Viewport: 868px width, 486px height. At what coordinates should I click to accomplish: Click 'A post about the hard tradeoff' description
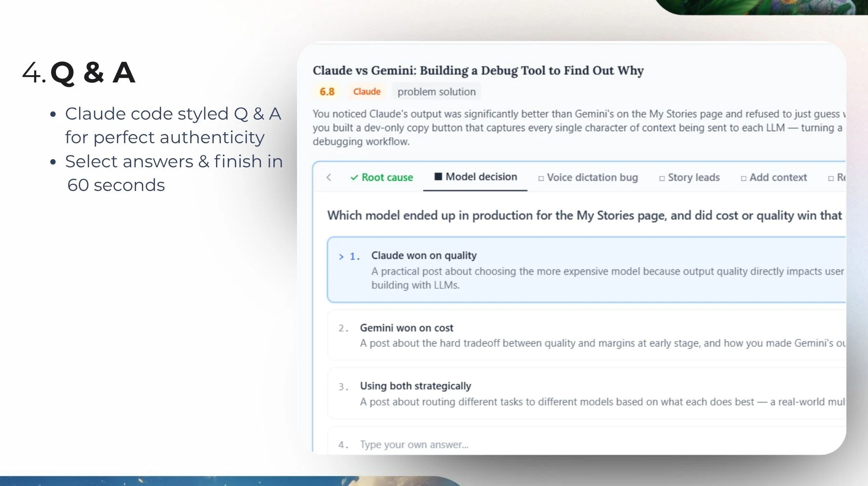click(603, 343)
